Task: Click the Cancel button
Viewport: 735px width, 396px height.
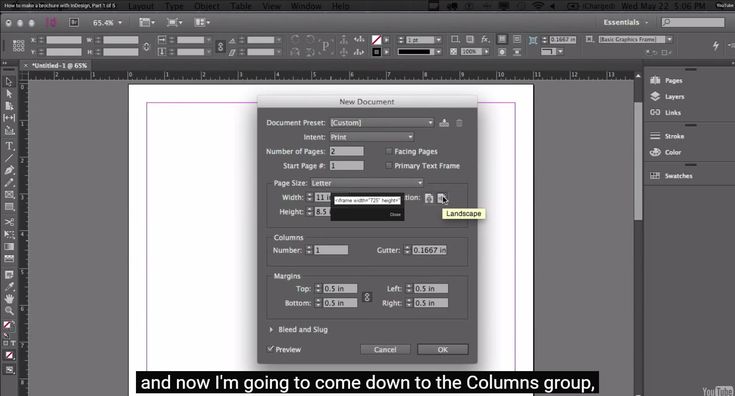Action: pos(385,350)
